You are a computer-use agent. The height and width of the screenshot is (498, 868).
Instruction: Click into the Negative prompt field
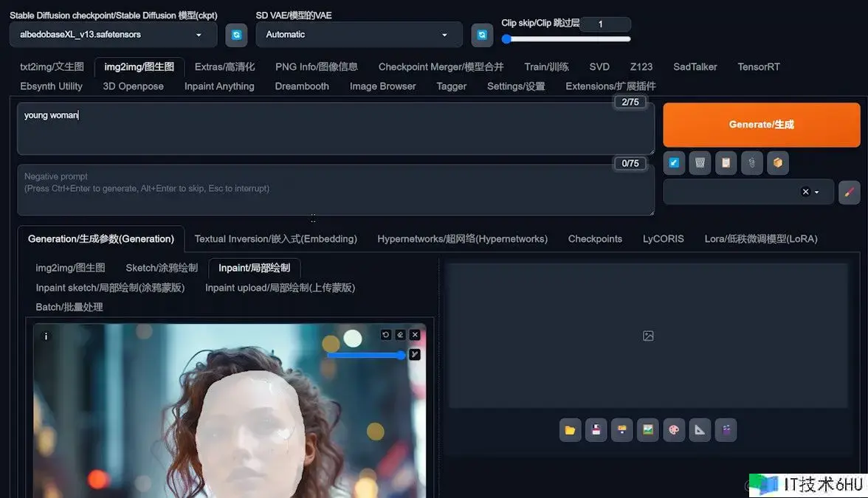(x=335, y=190)
